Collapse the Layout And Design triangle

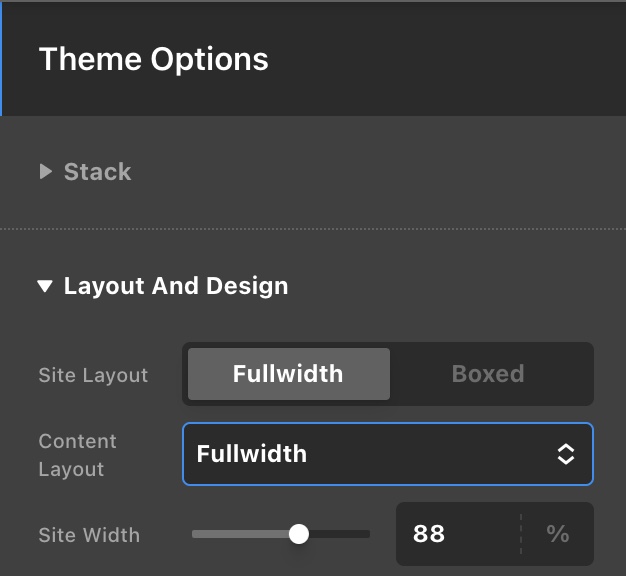(x=45, y=286)
